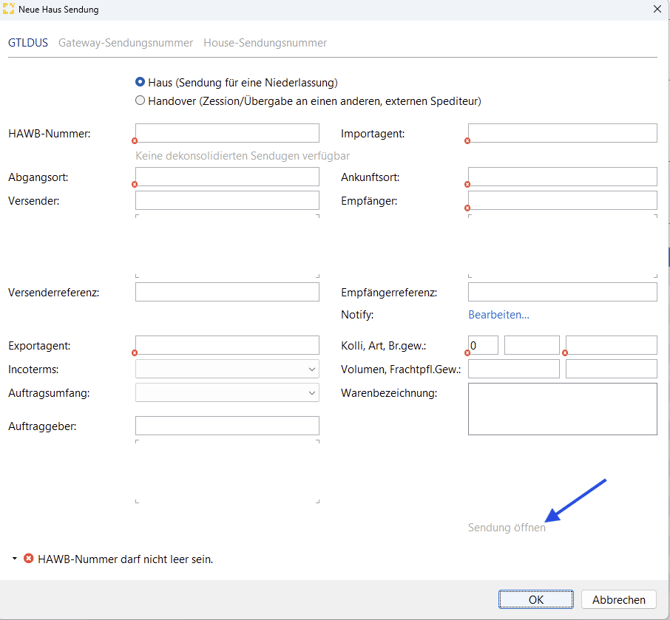The height and width of the screenshot is (620, 670).
Task: Click the Abgangsort text field
Action: pyautogui.click(x=227, y=177)
